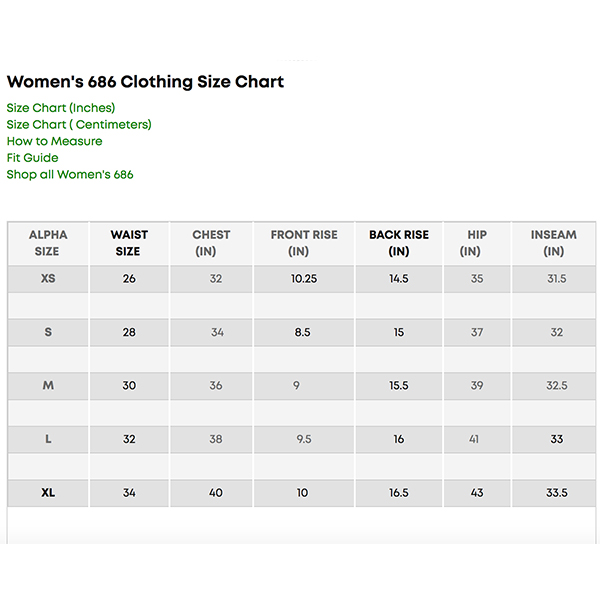Screen dimensions: 600x600
Task: Select the Front Rise (IN) header
Action: pos(304,243)
